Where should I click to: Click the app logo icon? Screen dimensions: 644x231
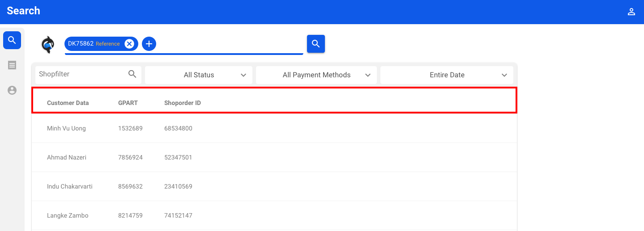pyautogui.click(x=47, y=45)
